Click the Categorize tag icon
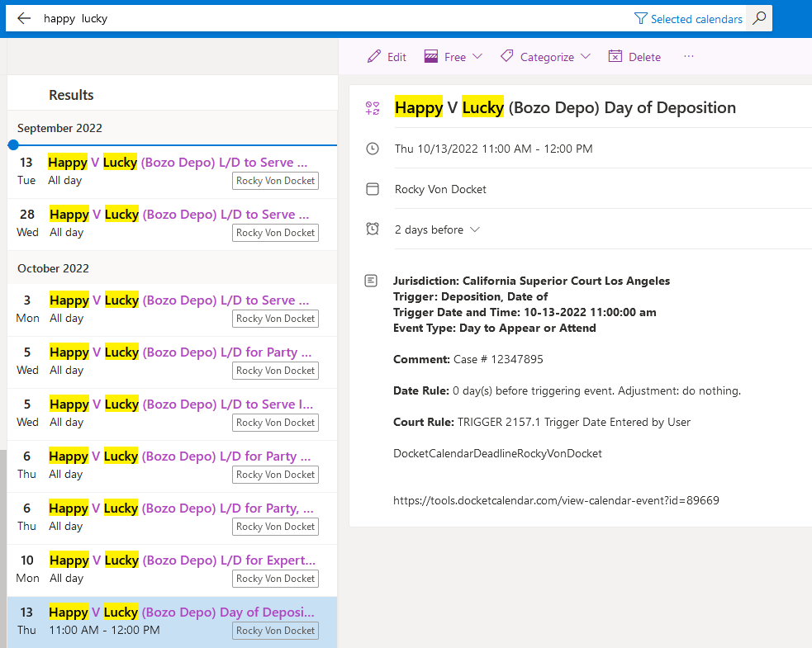This screenshot has height=648, width=812. click(x=506, y=56)
